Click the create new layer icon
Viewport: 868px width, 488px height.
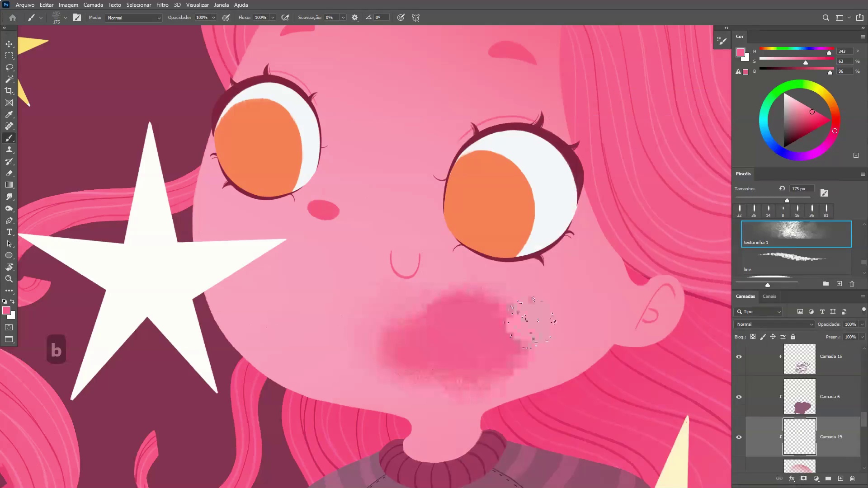[840, 478]
